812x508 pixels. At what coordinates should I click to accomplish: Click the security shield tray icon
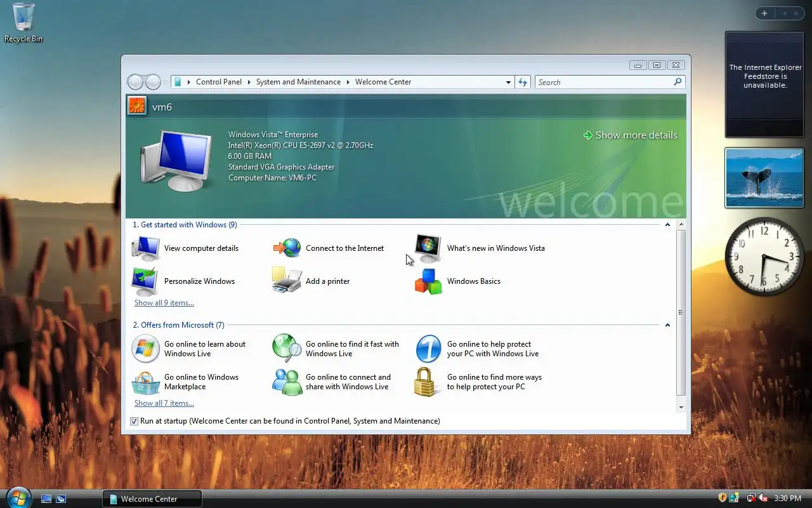pyautogui.click(x=723, y=498)
